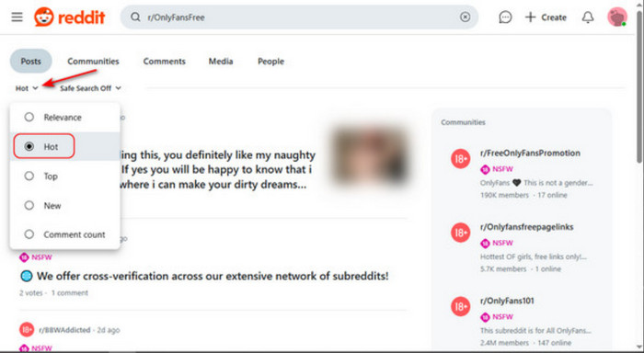Open the hamburger navigation menu

point(17,17)
